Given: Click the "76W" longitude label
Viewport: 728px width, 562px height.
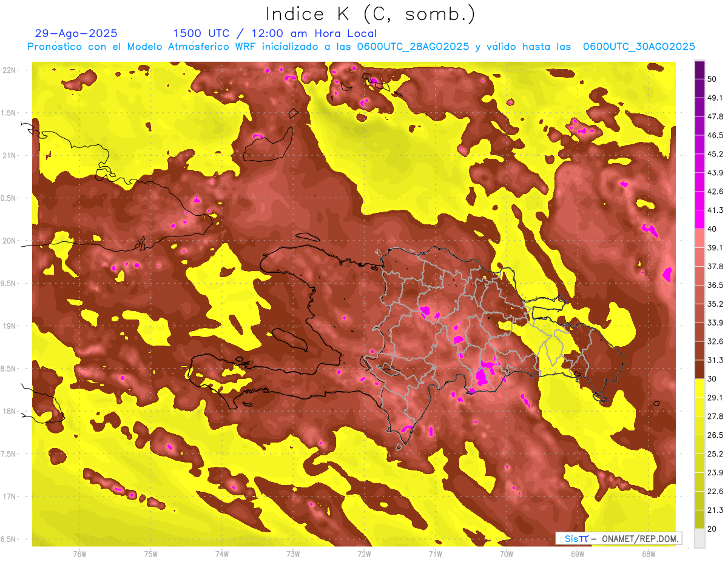Looking at the screenshot, I should pos(79,554).
